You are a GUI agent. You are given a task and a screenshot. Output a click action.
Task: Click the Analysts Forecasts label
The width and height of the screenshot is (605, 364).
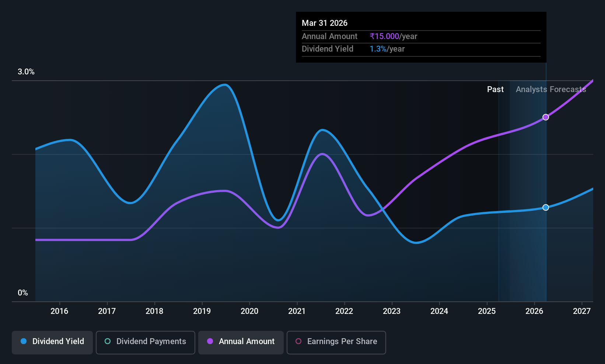coord(551,90)
